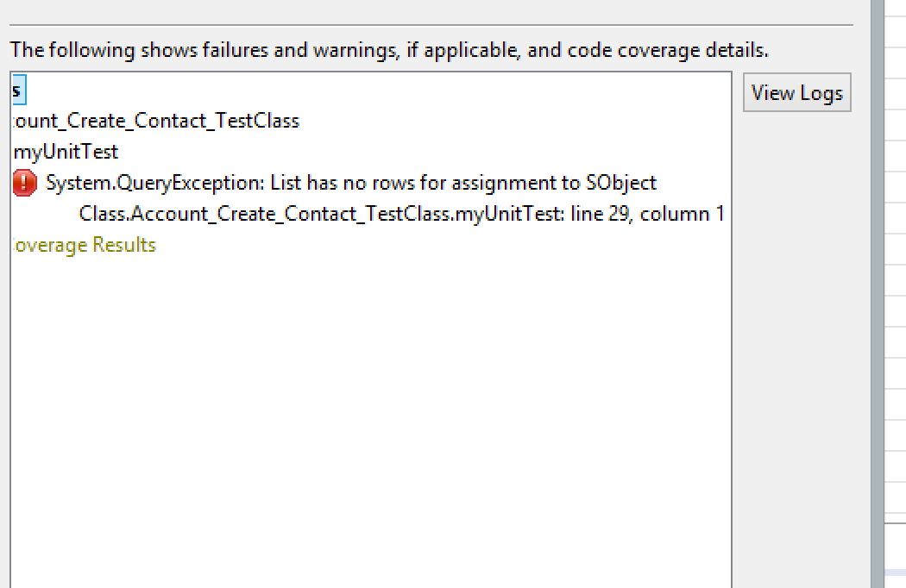Select the System.QueryException failure message row

click(350, 183)
